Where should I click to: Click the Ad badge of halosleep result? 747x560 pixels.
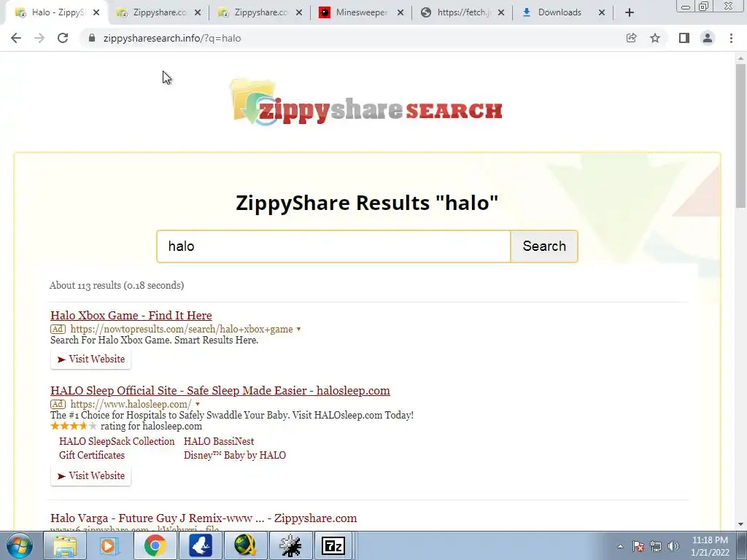(x=58, y=404)
